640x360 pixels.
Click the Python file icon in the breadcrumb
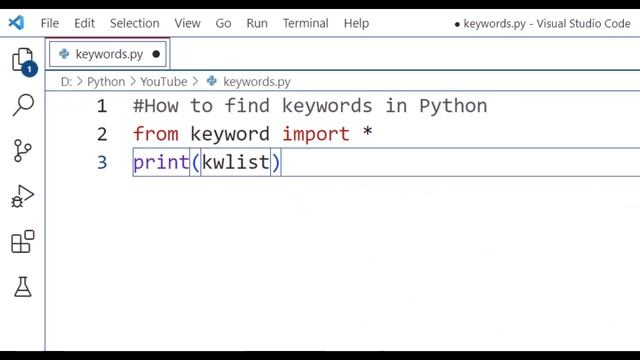click(211, 81)
